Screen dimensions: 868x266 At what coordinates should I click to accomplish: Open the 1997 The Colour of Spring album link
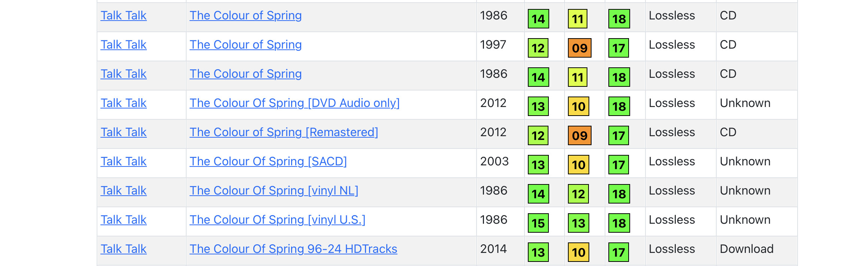click(x=245, y=45)
